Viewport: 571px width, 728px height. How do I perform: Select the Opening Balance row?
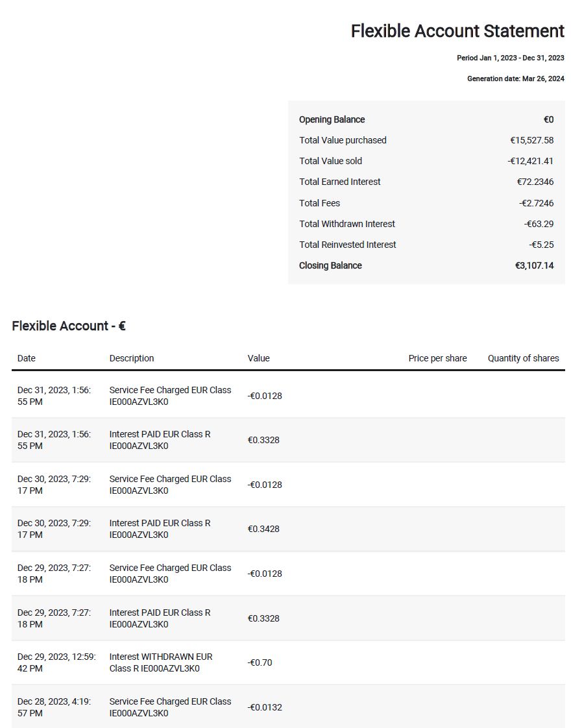click(x=426, y=119)
